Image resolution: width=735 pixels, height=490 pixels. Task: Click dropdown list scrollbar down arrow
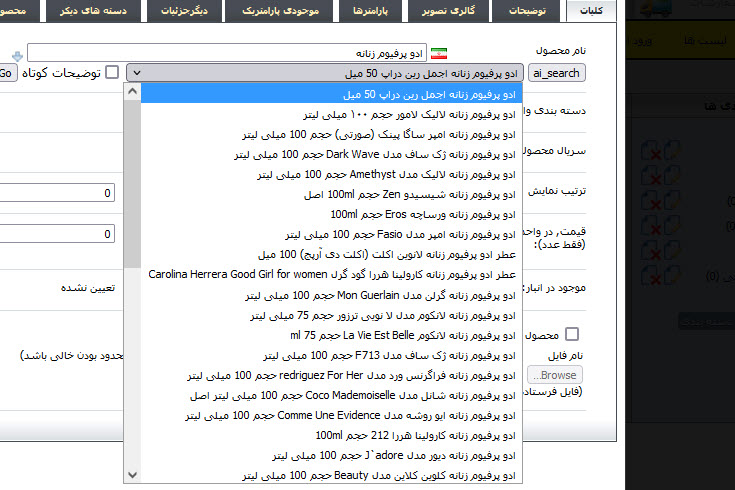coord(133,475)
